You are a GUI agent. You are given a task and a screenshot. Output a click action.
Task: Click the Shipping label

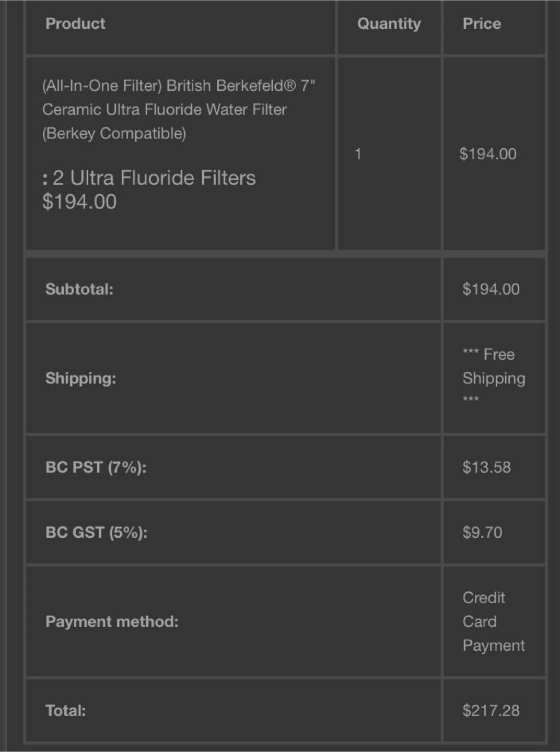pyautogui.click(x=80, y=378)
